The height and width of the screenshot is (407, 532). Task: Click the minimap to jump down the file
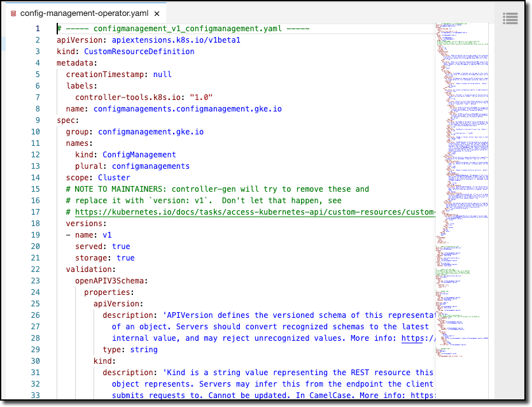pos(461,255)
